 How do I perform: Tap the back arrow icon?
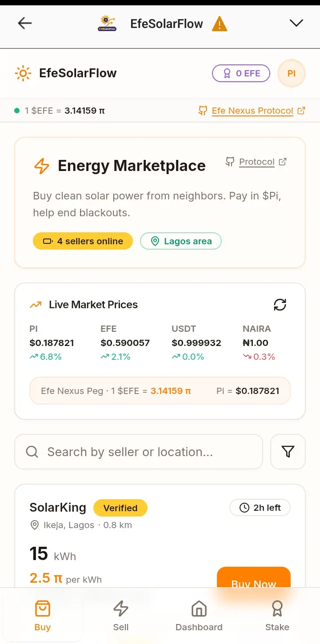25,24
